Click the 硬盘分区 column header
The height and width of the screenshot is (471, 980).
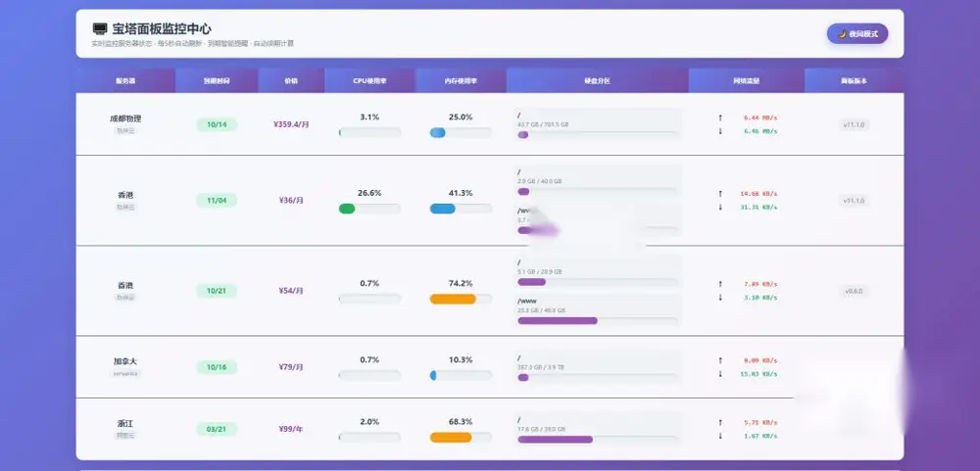click(x=598, y=81)
